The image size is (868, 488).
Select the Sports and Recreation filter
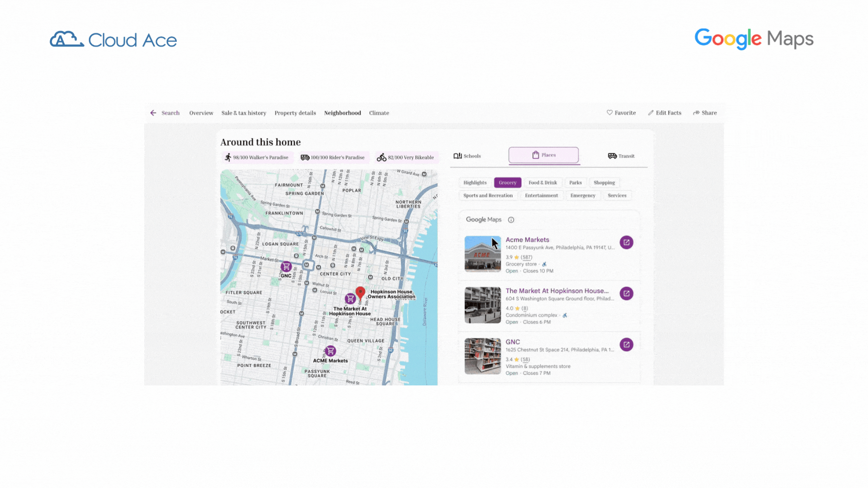coord(488,196)
